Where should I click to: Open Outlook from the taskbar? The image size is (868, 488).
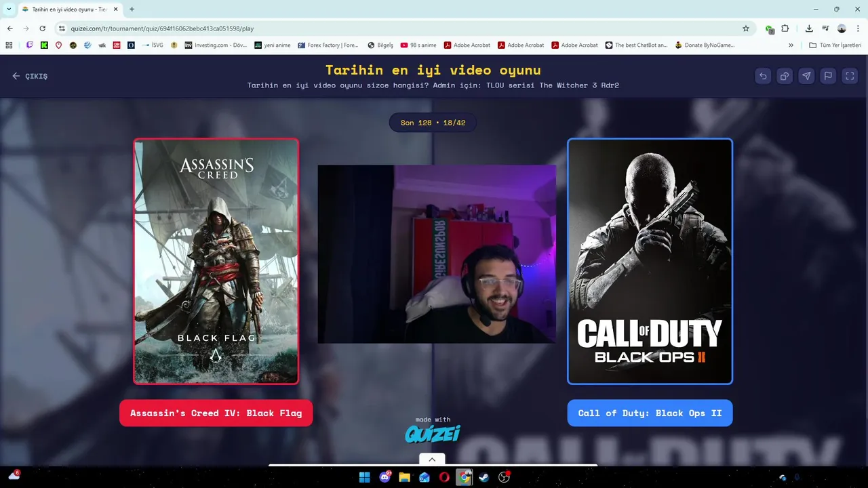(425, 477)
